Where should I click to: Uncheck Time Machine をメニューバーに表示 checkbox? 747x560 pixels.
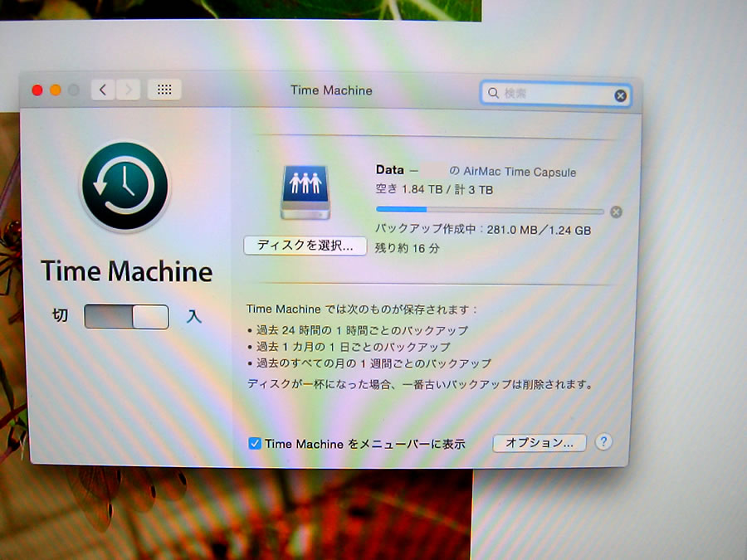pos(255,443)
